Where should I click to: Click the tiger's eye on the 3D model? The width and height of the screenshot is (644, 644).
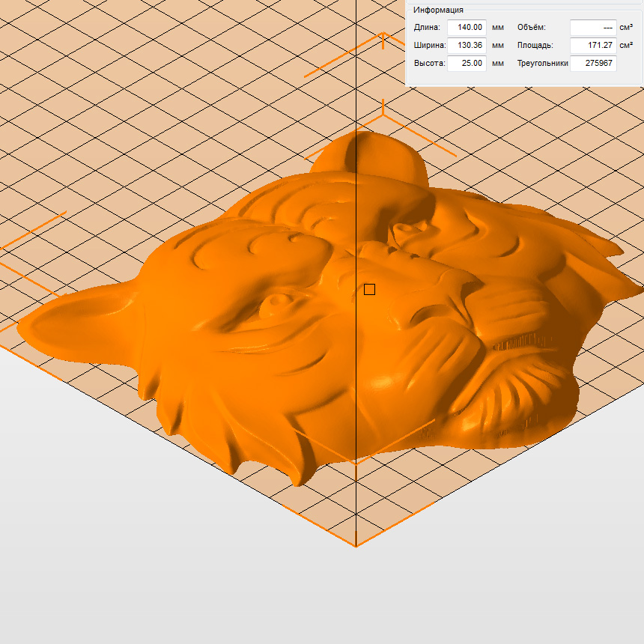[x=276, y=303]
